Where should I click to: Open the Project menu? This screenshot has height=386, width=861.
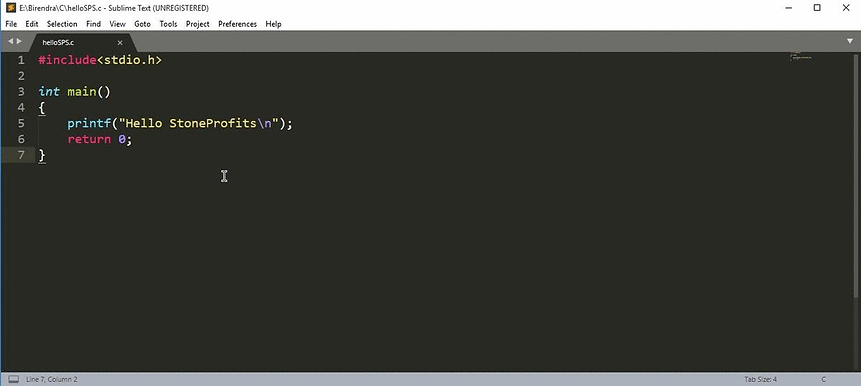pyautogui.click(x=198, y=24)
